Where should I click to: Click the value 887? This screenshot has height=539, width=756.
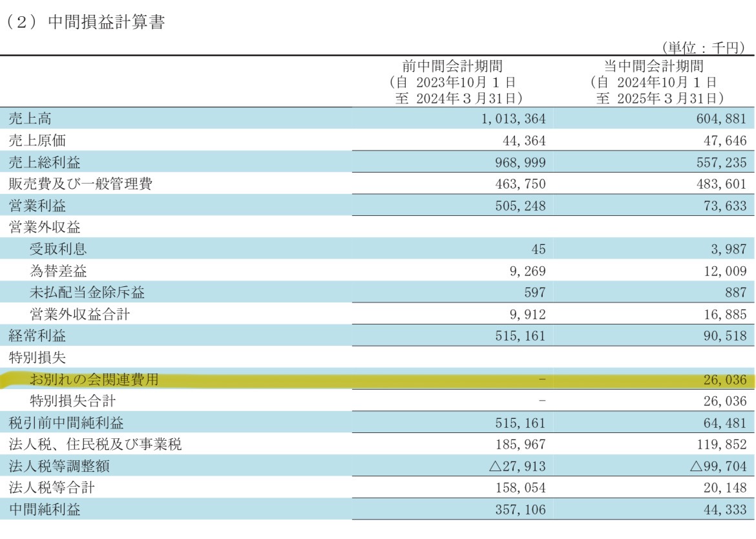pyautogui.click(x=736, y=293)
